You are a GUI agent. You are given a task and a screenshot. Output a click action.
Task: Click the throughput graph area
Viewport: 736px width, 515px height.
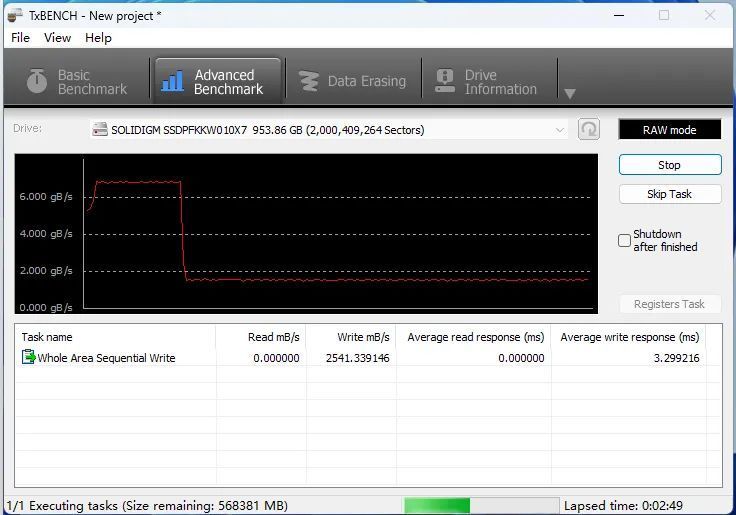(x=306, y=233)
